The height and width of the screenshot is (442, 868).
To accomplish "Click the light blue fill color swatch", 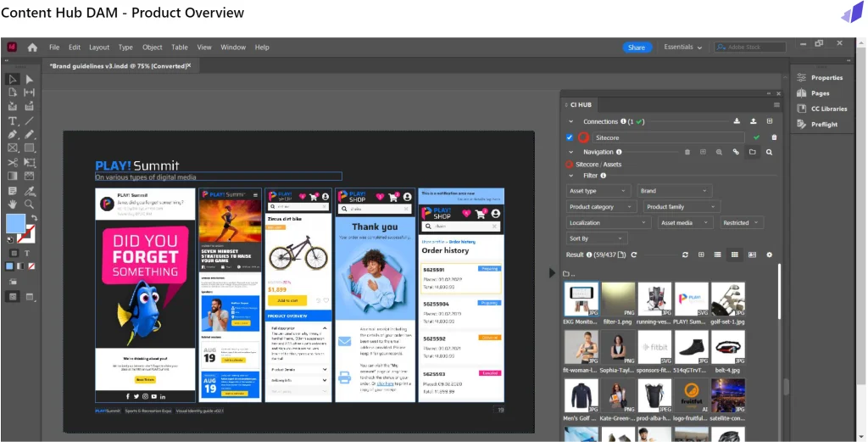I will [15, 223].
